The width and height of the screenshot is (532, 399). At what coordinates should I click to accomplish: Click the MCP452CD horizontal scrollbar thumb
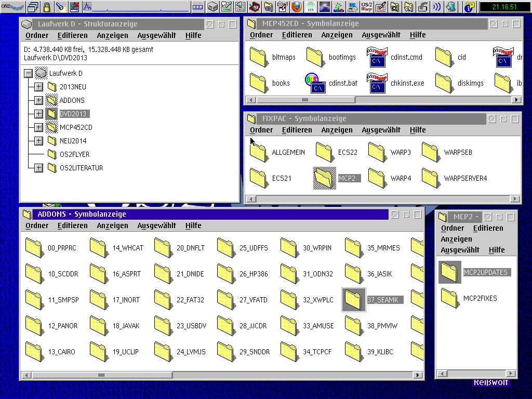305,100
